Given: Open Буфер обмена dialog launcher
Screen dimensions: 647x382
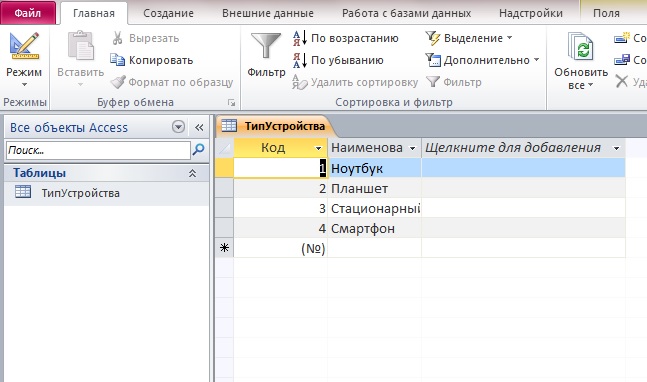Looking at the screenshot, I should point(231,102).
